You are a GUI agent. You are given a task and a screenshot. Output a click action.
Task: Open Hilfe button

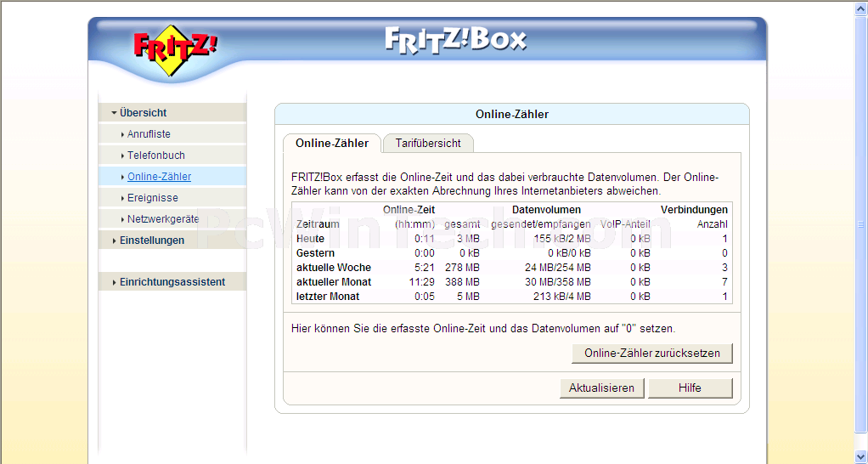point(690,388)
